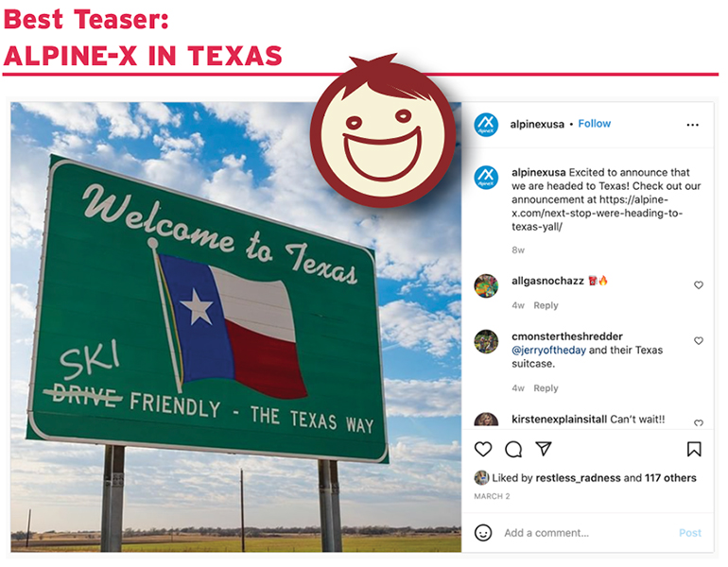Image resolution: width=728 pixels, height=567 pixels.
Task: Like cmonstertheshredder's comment heart
Action: (x=699, y=340)
